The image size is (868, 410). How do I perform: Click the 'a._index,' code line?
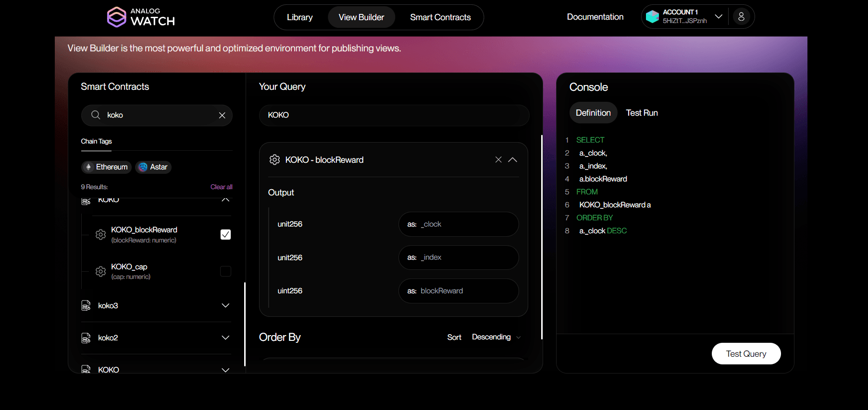pos(593,166)
